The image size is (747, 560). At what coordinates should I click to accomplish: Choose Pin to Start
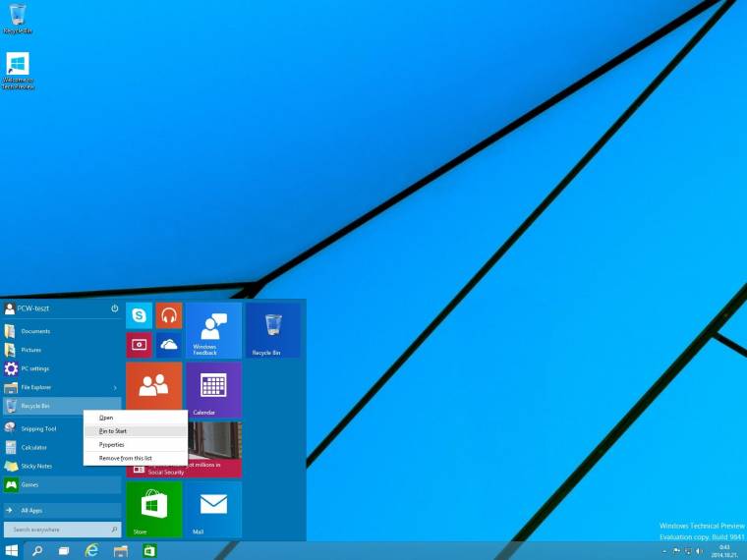coord(136,431)
